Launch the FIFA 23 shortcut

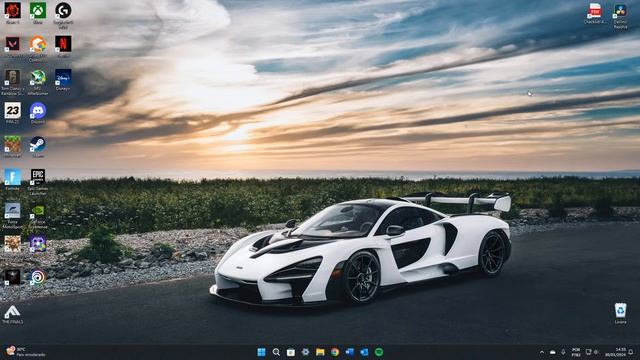click(12, 112)
